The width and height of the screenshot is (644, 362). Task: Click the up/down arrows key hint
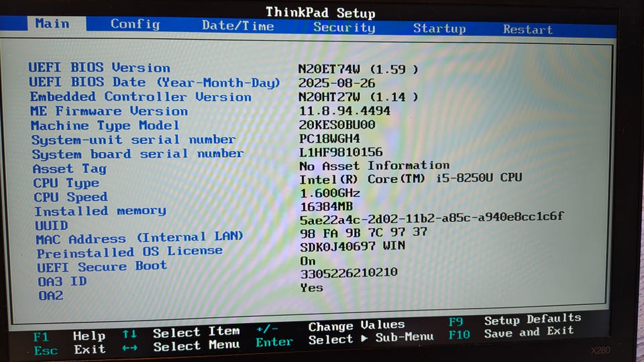tap(129, 334)
